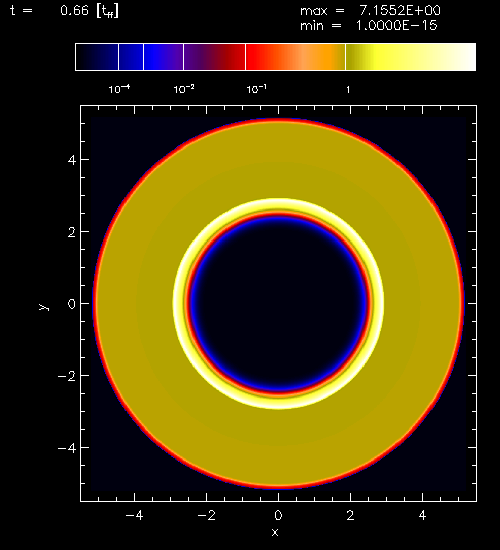Click the max value 7.1552E+00 text
This screenshot has height=550, width=500.
point(400,11)
